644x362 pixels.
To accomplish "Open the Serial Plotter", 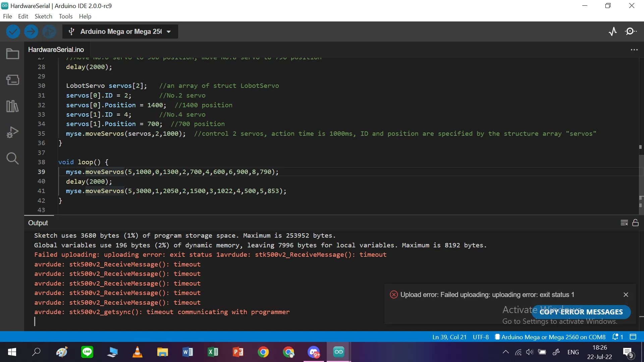I will click(612, 32).
